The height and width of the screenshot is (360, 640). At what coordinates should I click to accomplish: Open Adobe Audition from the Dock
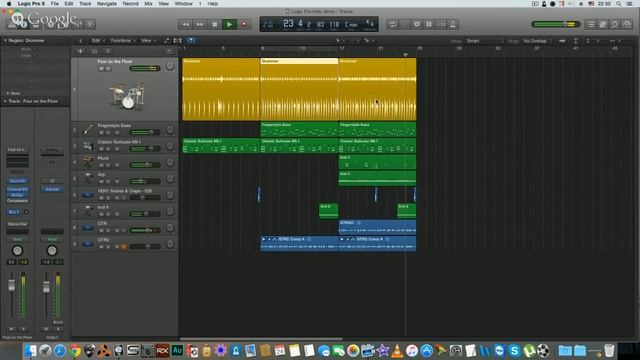pyautogui.click(x=177, y=351)
